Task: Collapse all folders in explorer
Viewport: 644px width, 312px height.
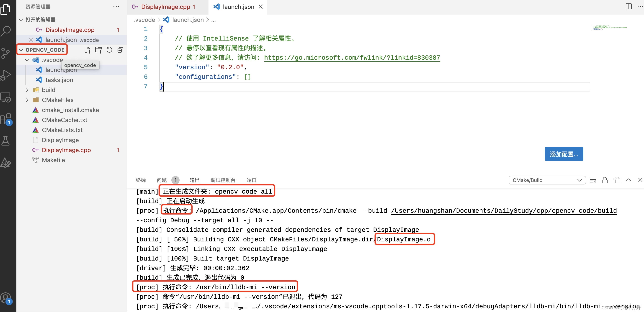Action: pyautogui.click(x=120, y=50)
